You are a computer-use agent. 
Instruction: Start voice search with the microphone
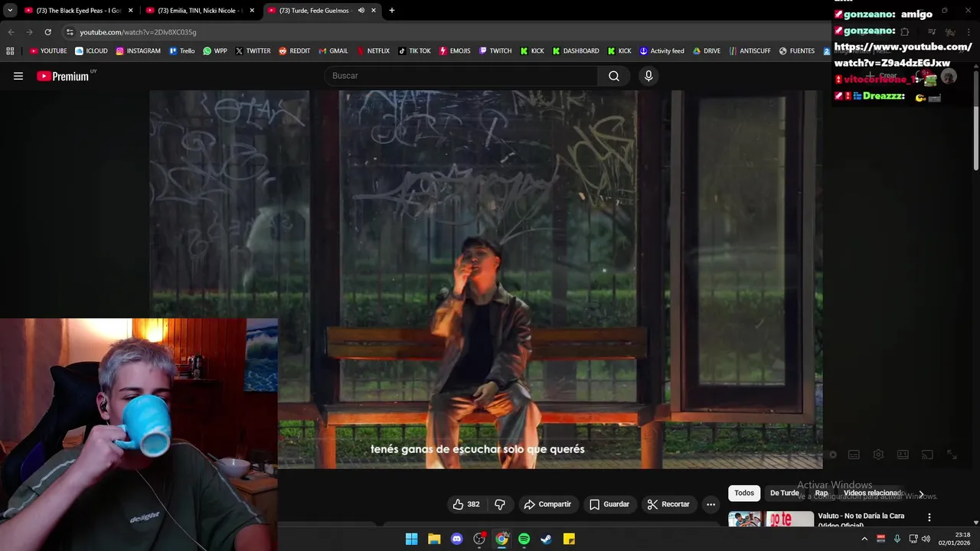pyautogui.click(x=648, y=76)
